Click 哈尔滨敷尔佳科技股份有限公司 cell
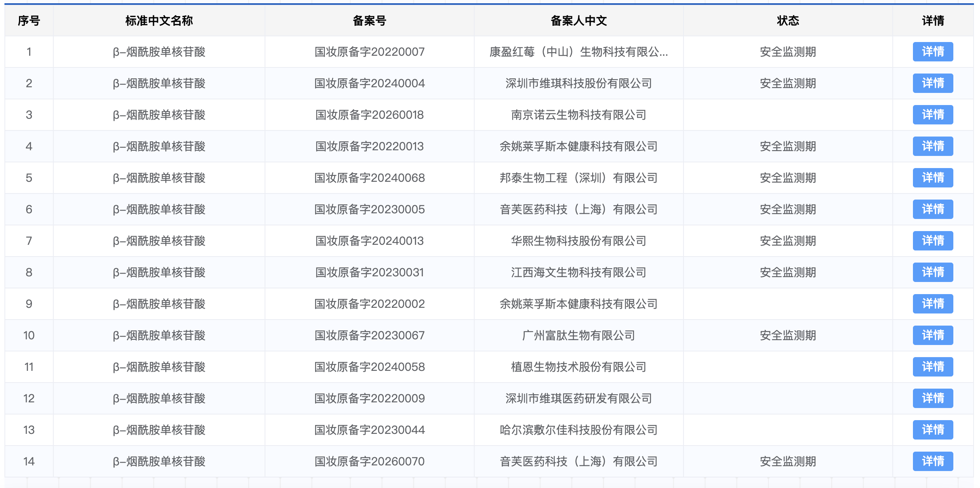This screenshot has width=980, height=488. [x=579, y=430]
